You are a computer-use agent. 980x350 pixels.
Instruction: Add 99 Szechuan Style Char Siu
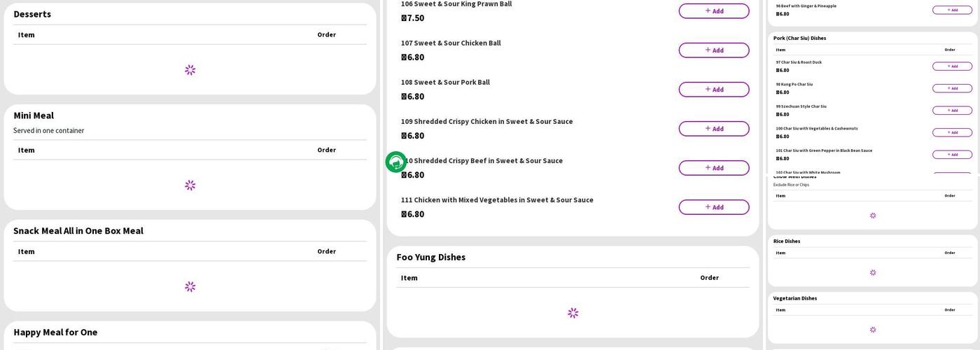[x=952, y=111]
